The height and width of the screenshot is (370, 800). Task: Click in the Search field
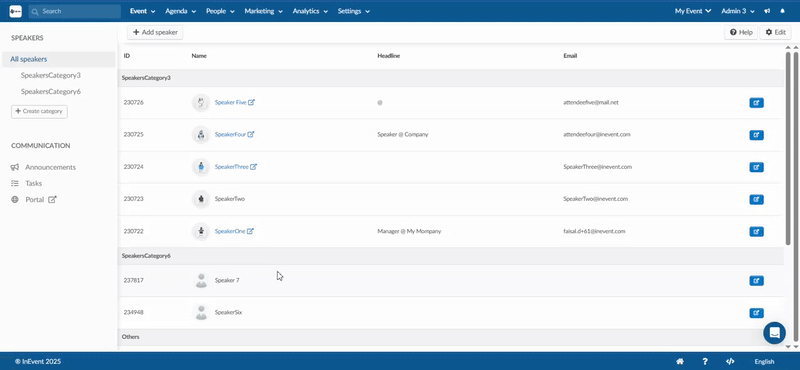click(x=74, y=11)
